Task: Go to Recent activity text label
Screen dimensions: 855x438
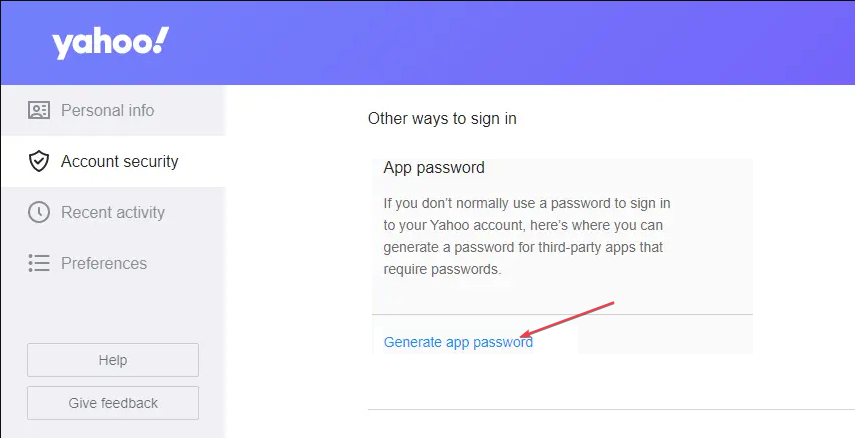Action: tap(113, 212)
